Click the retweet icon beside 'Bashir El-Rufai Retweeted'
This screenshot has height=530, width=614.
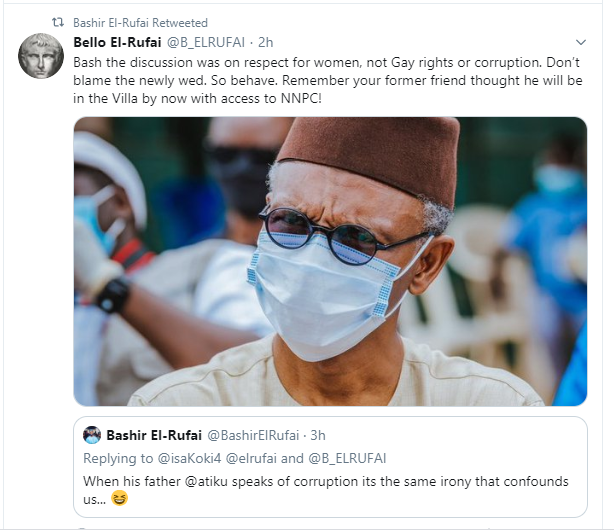tap(58, 20)
